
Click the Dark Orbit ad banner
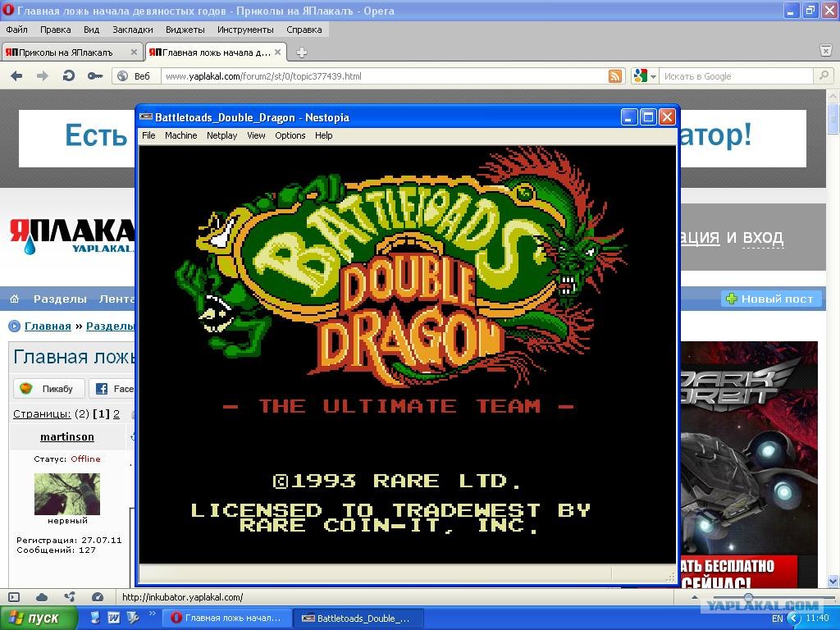pyautogui.click(x=750, y=464)
